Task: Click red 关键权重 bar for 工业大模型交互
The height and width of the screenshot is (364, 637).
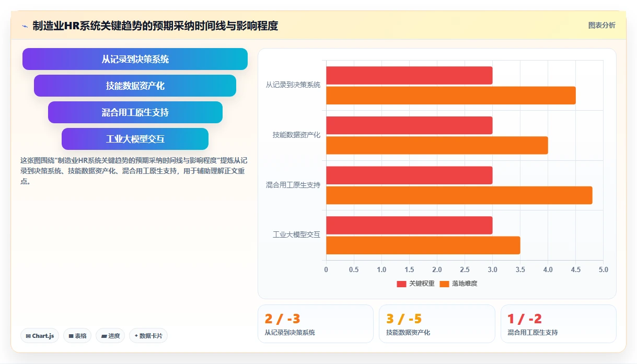Action: [409, 225]
